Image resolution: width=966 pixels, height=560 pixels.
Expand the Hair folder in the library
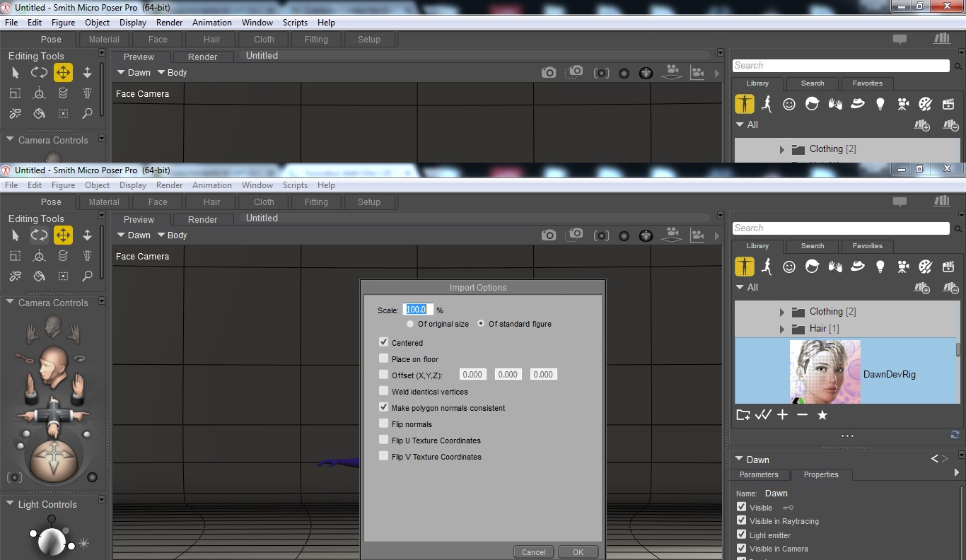coord(781,329)
